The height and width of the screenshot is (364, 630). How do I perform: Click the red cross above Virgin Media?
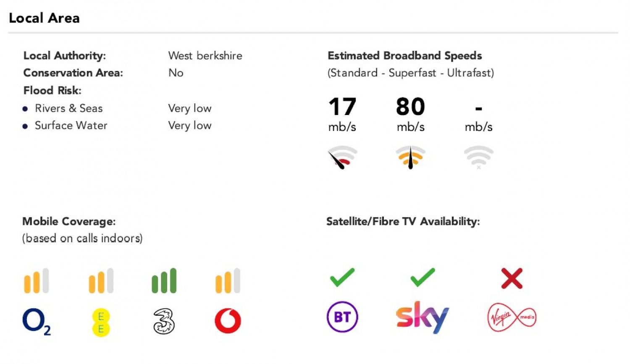tap(512, 278)
